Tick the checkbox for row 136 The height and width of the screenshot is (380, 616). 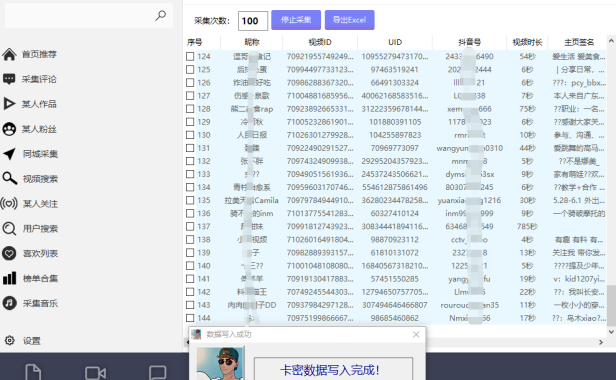pyautogui.click(x=190, y=213)
